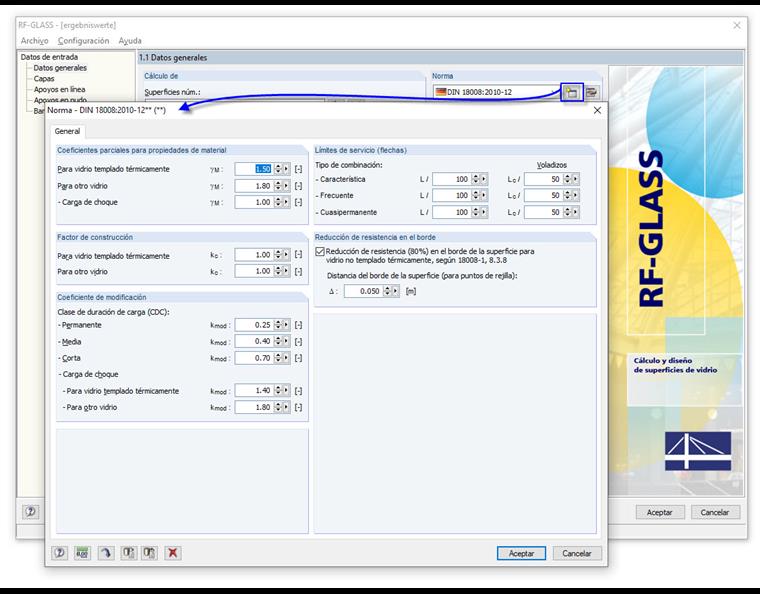Select the General tab

tap(67, 131)
